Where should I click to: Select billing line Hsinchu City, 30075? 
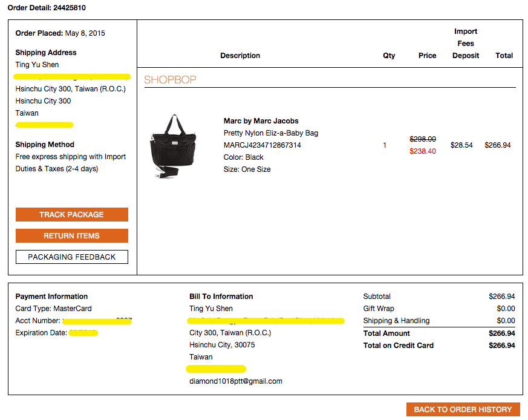pyautogui.click(x=222, y=345)
